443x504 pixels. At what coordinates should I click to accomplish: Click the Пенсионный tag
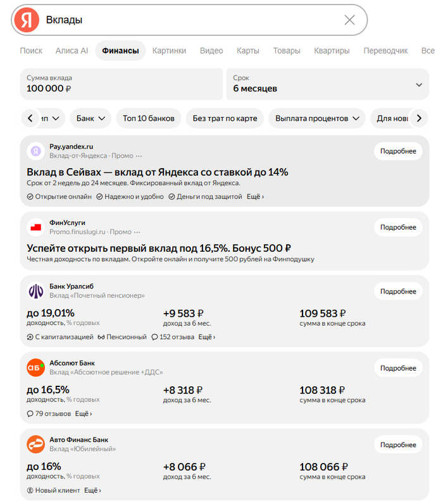point(122,337)
